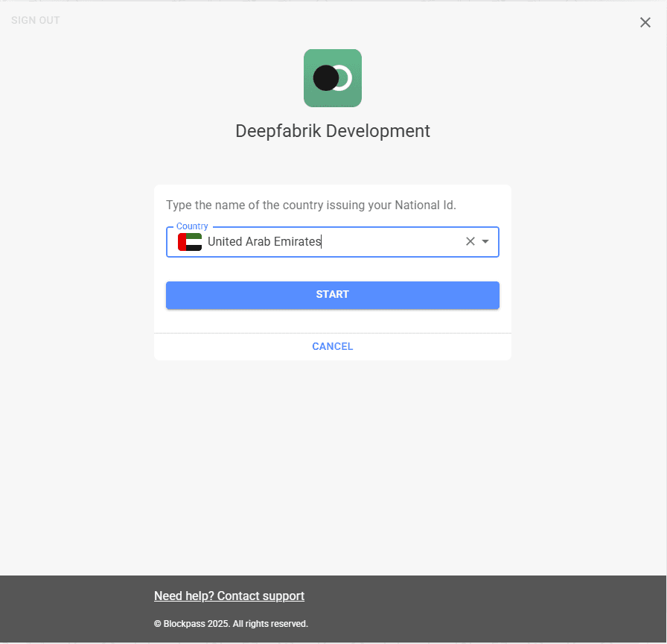Select the Country field label

191,226
